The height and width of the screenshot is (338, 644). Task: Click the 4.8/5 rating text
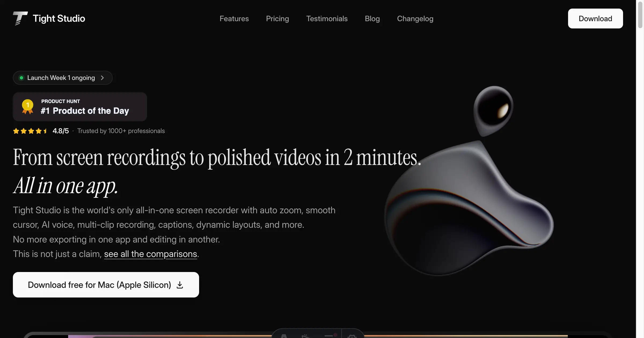[x=61, y=131]
